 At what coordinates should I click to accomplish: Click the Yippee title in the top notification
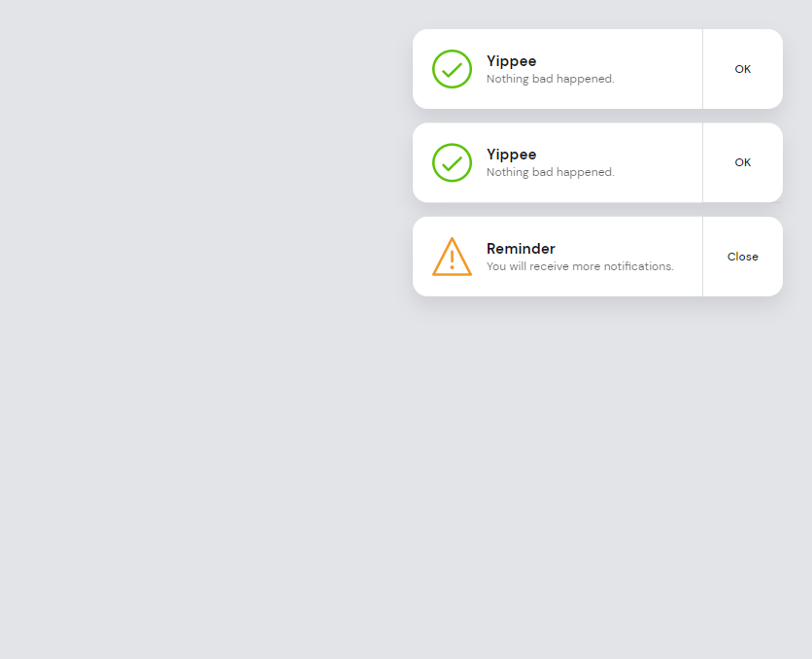pos(511,61)
